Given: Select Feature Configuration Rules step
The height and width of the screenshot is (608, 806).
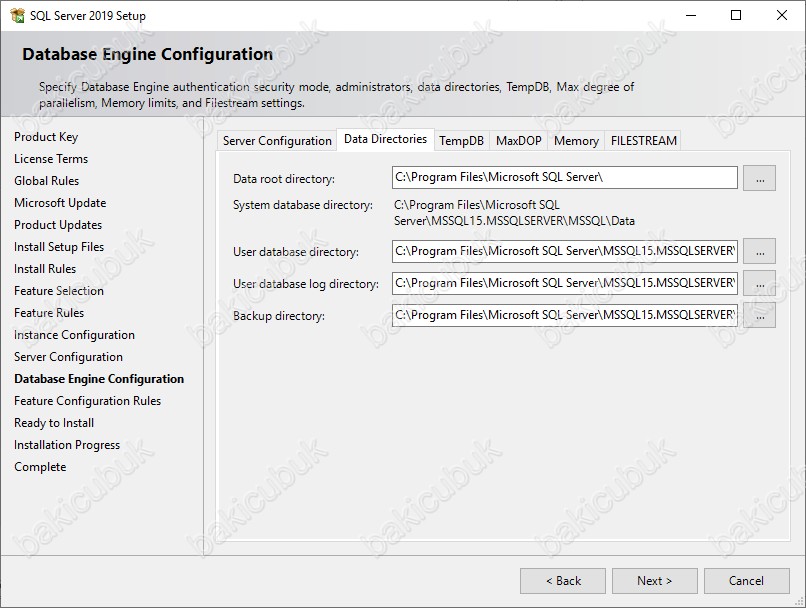Looking at the screenshot, I should 87,401.
